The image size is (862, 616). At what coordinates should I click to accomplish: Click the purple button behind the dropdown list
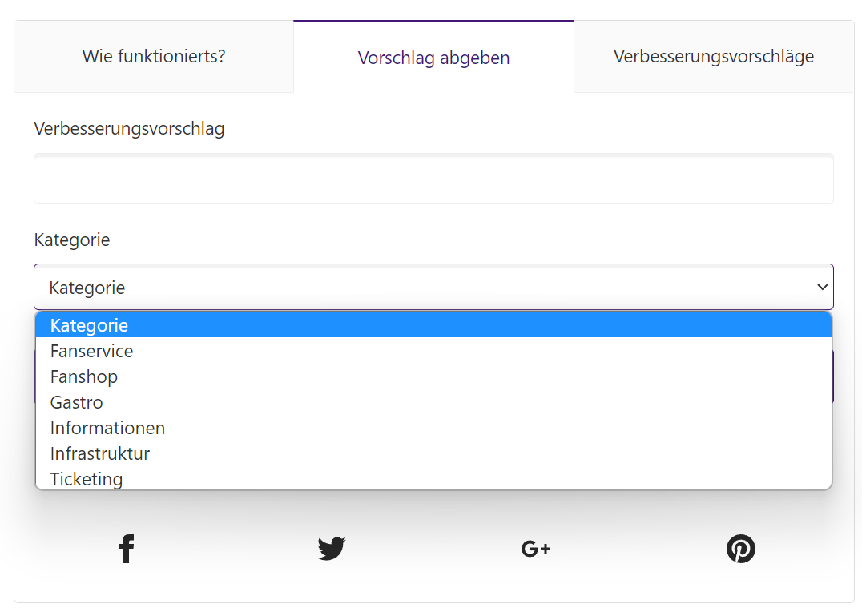pos(833,376)
